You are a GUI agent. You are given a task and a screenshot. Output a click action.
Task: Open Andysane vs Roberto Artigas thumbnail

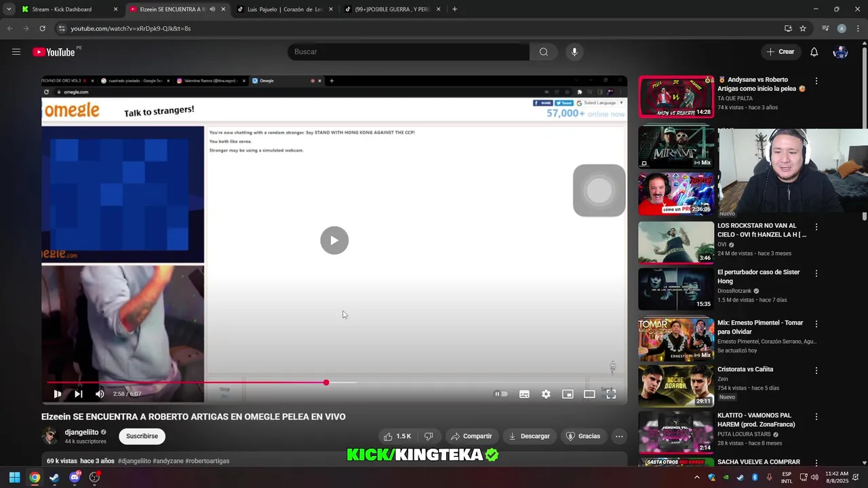676,97
